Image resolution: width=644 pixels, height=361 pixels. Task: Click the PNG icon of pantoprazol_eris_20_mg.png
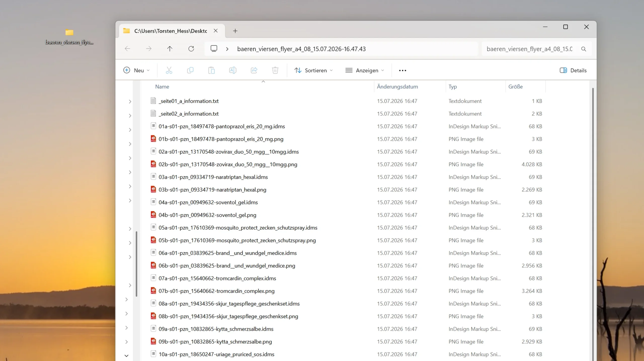(x=153, y=139)
